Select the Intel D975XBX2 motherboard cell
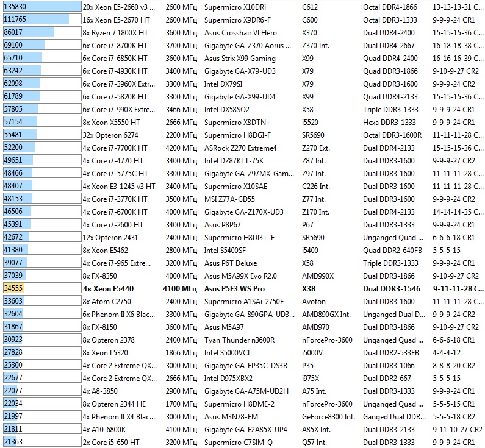485x448 pixels. click(x=228, y=378)
